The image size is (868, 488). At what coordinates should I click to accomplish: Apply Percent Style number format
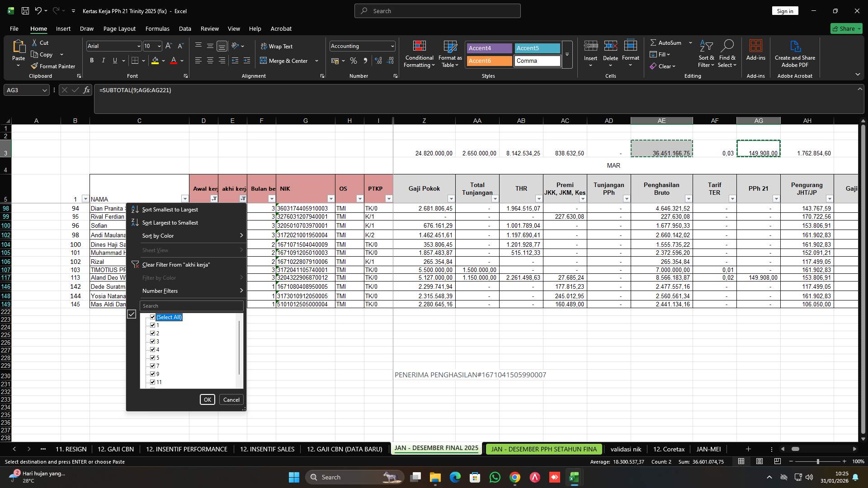click(354, 61)
